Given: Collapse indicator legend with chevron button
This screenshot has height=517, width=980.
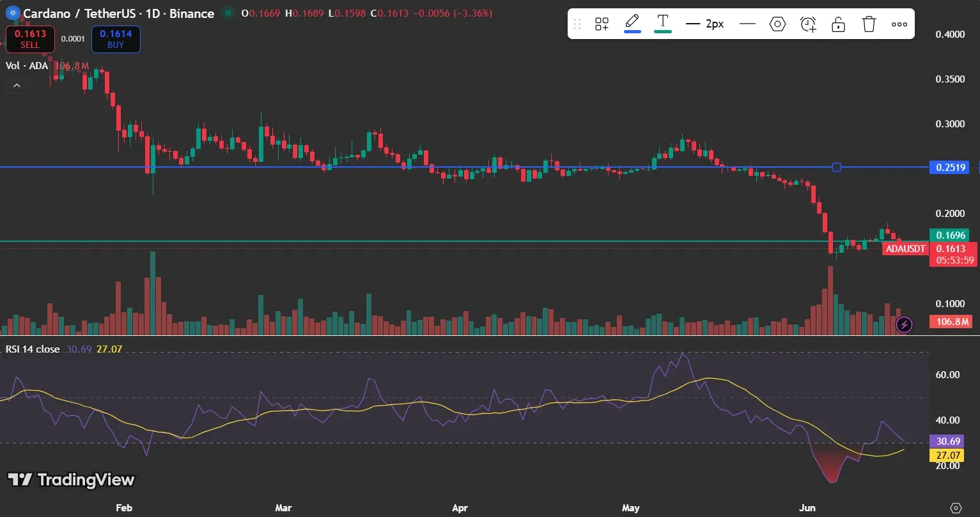Looking at the screenshot, I should coord(17,85).
